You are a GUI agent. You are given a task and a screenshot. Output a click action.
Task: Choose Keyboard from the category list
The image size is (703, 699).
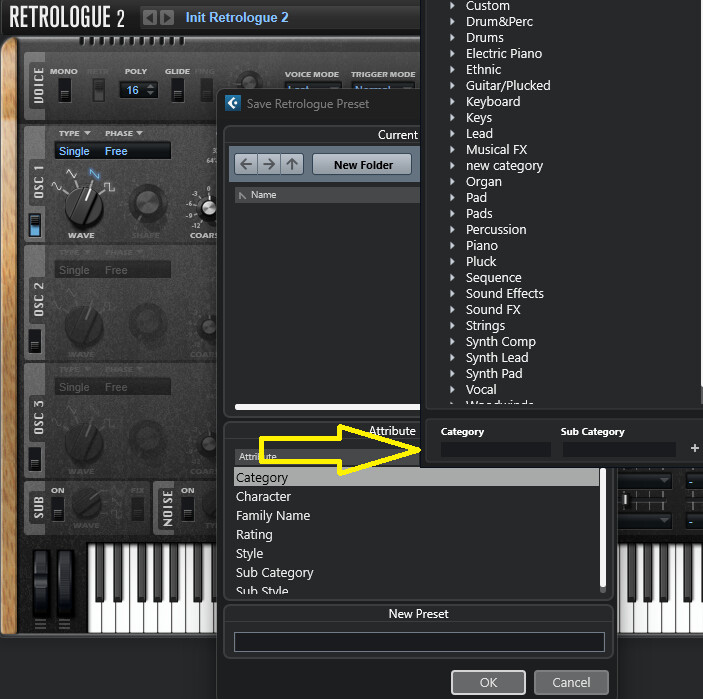[x=493, y=102]
